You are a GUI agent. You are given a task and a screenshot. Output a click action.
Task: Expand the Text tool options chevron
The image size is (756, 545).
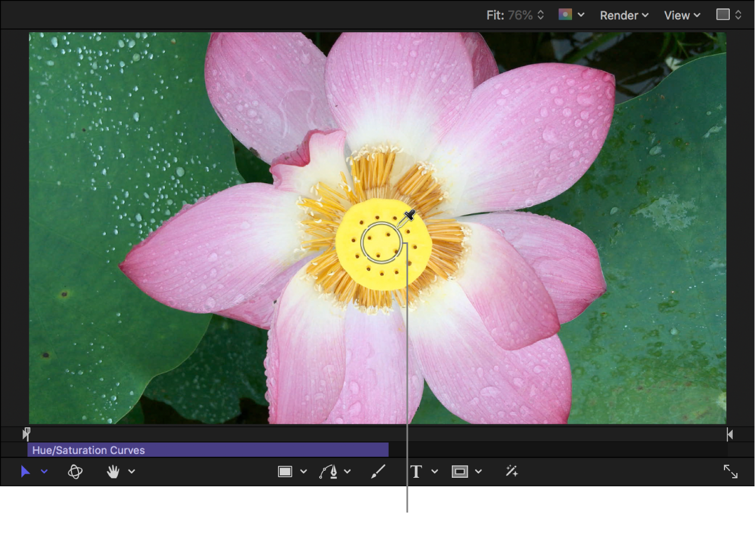point(435,471)
